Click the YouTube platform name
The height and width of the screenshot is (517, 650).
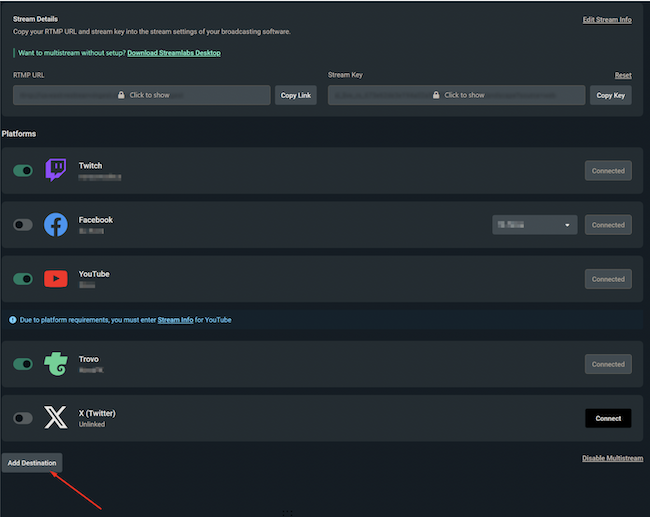[94, 274]
